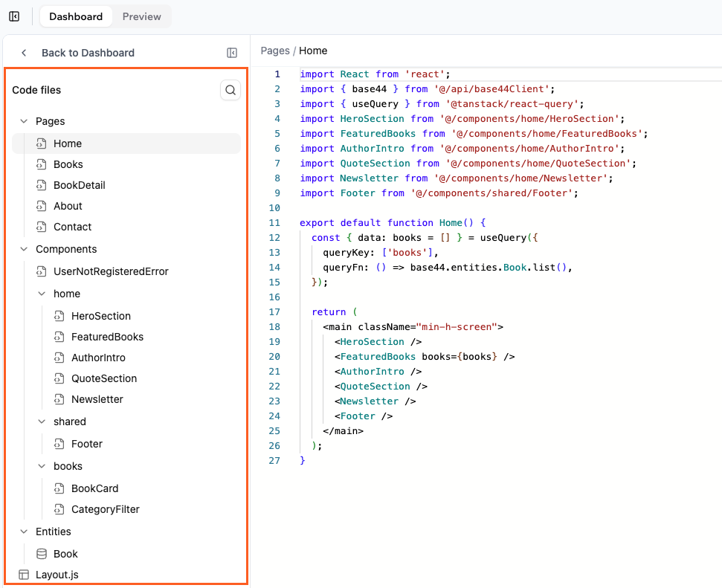Click the entity icon next to Book under Entities
The image size is (722, 588).
42,553
